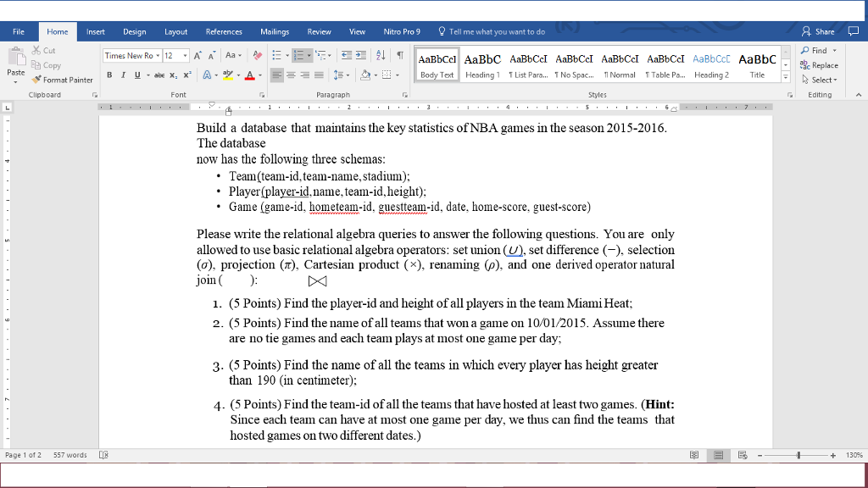Toggle underline on selected text
This screenshot has width=868, height=488.
tap(135, 75)
